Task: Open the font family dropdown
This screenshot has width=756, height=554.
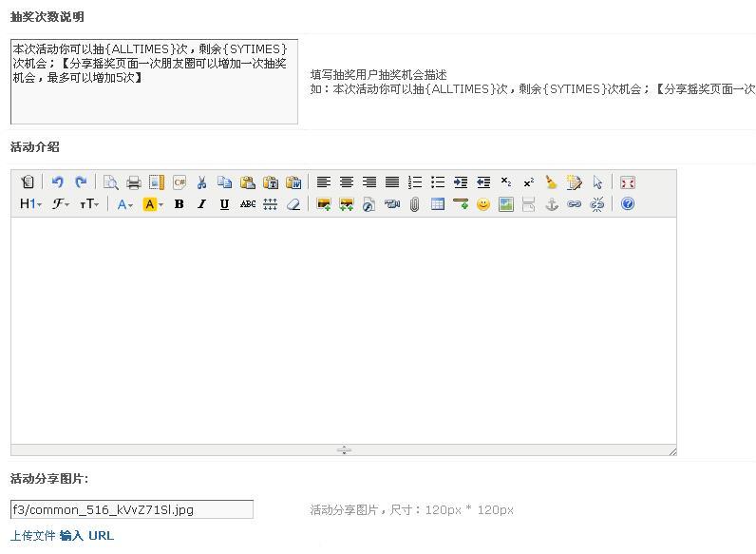Action: tap(61, 204)
